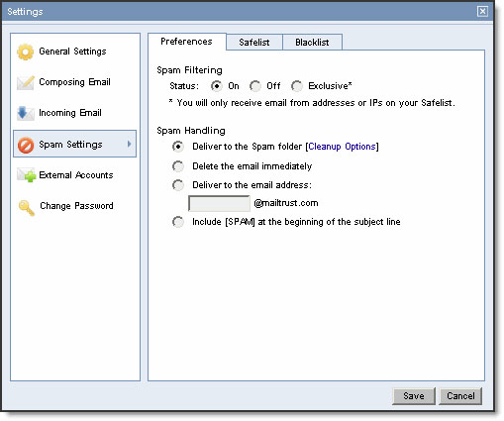
Task: Open the Cleanup Options link
Action: point(342,147)
